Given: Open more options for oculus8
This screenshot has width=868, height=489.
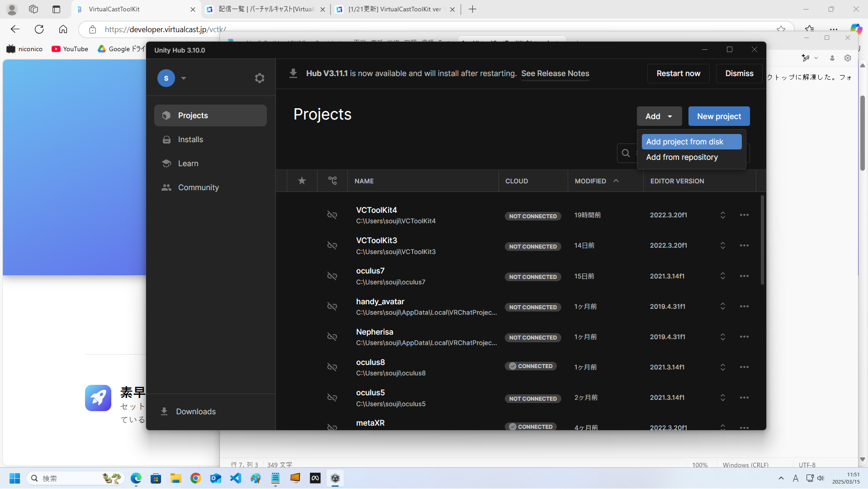Looking at the screenshot, I should 744,367.
